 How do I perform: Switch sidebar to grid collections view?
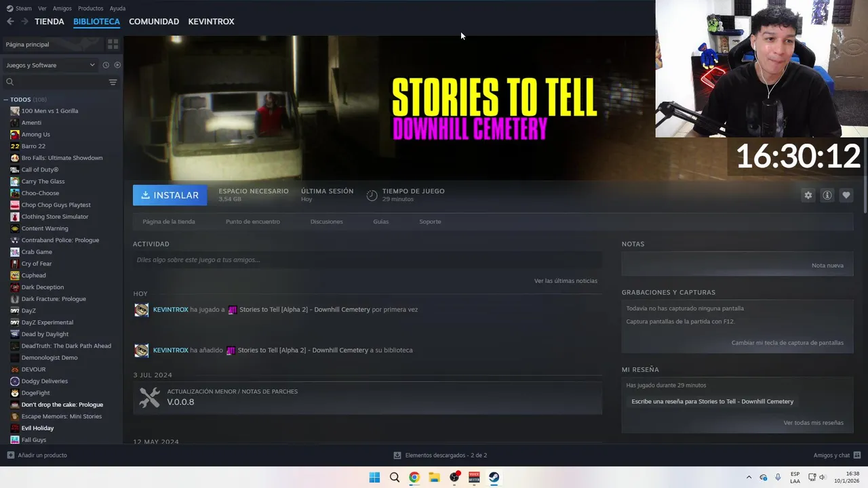[x=113, y=44]
